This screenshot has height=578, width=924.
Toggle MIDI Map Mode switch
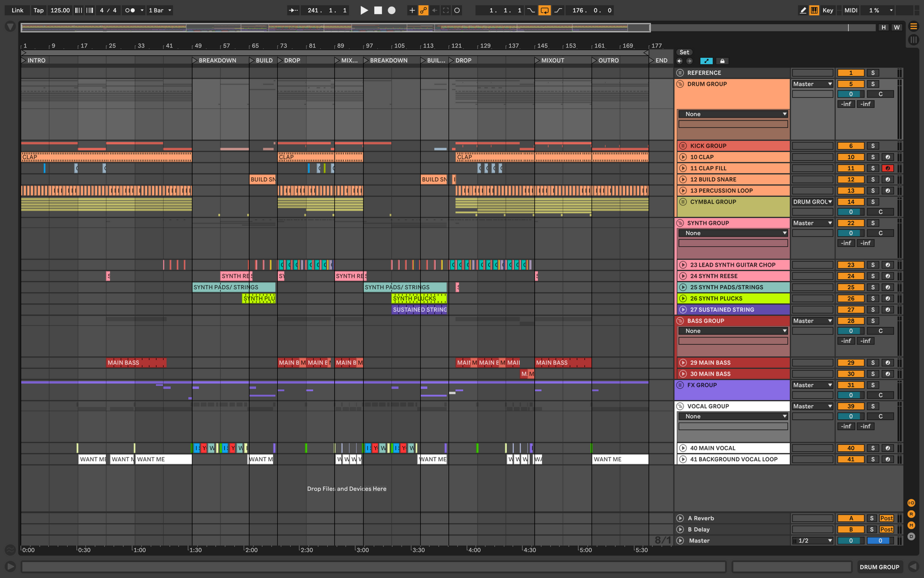851,10
